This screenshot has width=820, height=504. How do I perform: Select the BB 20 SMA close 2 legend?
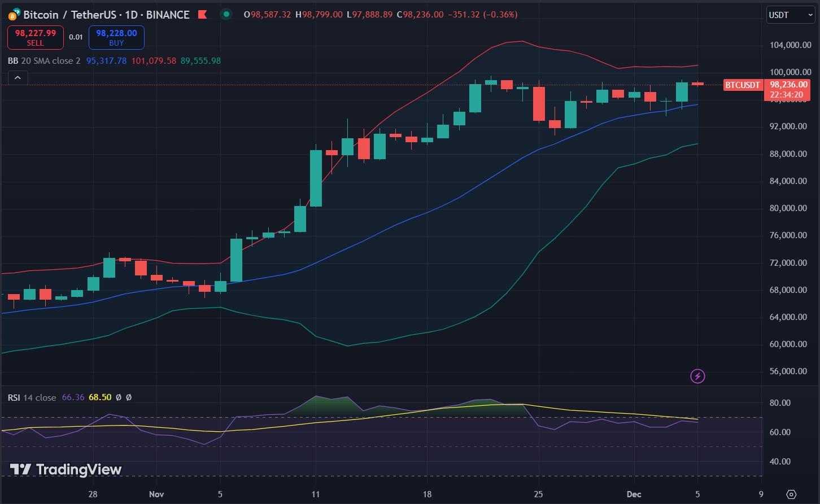point(44,60)
